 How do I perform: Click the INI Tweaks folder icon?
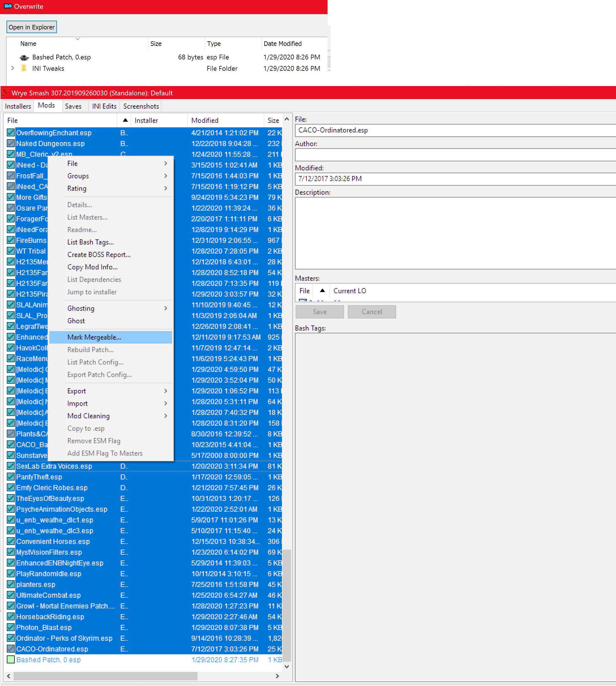(x=24, y=68)
